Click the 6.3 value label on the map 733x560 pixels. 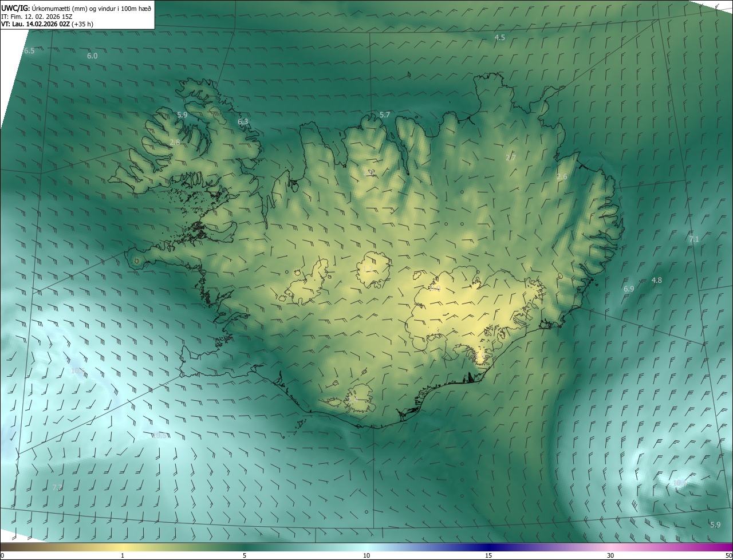click(243, 122)
